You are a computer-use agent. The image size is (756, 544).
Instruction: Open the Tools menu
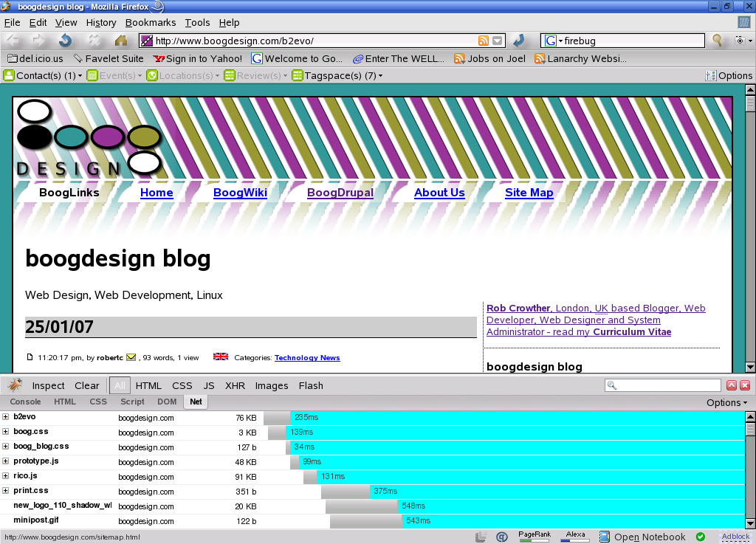pyautogui.click(x=197, y=23)
